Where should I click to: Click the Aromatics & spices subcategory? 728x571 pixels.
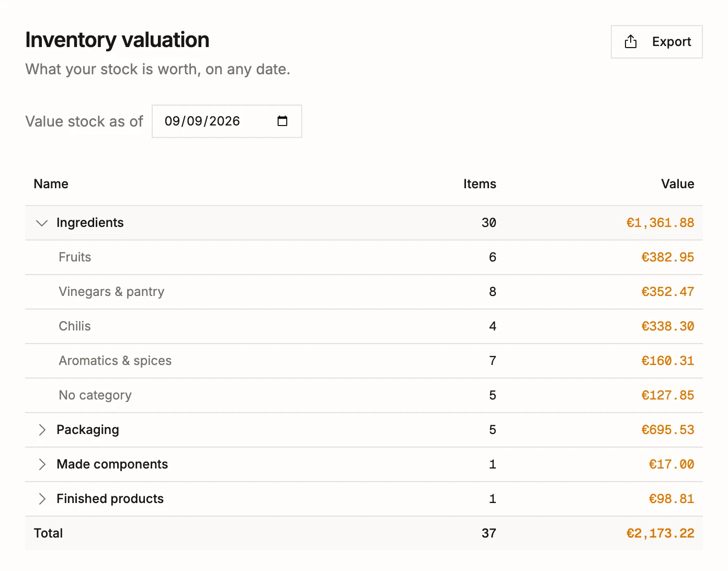coord(115,361)
